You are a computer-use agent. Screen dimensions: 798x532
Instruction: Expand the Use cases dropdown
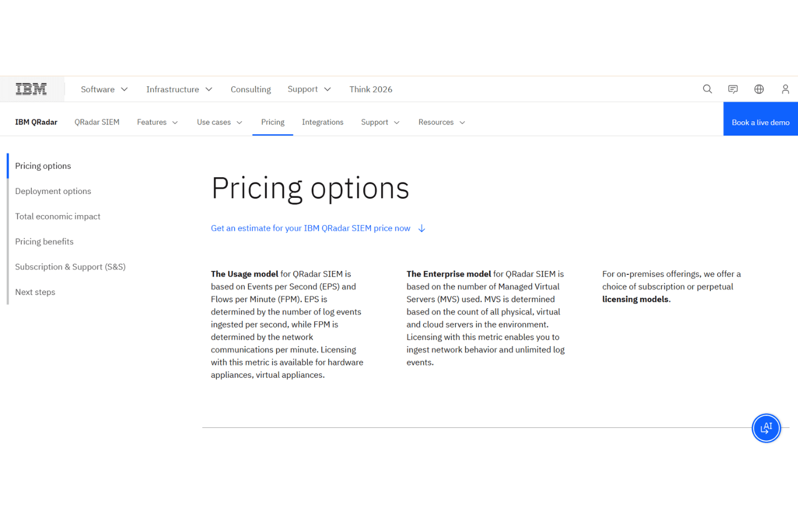[x=219, y=122]
